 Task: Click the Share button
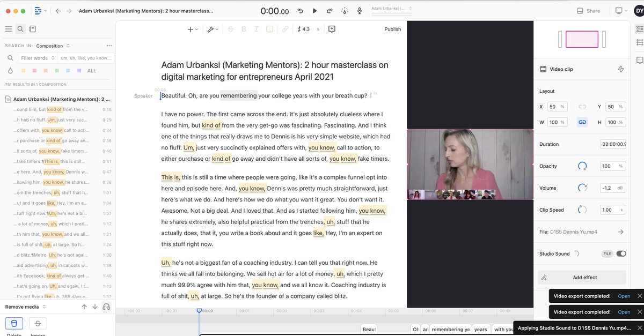(x=589, y=11)
